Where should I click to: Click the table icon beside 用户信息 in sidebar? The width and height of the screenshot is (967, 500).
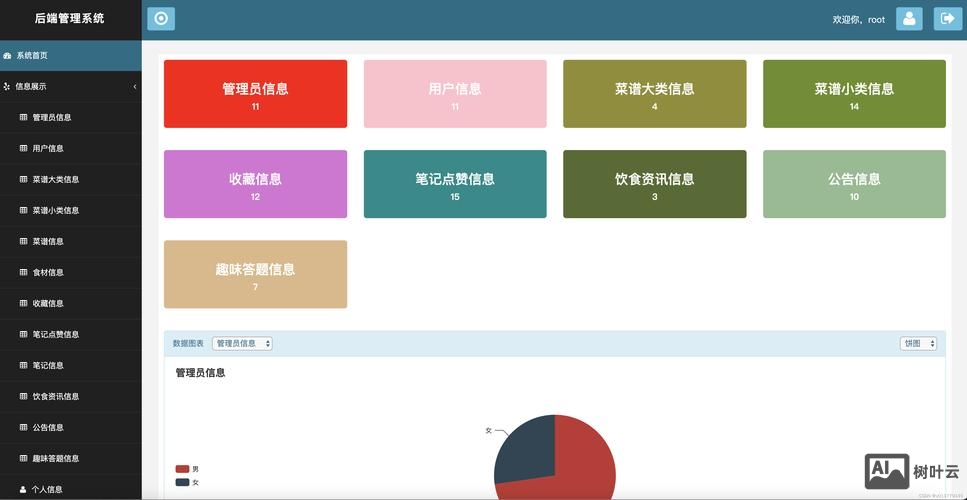click(23, 148)
